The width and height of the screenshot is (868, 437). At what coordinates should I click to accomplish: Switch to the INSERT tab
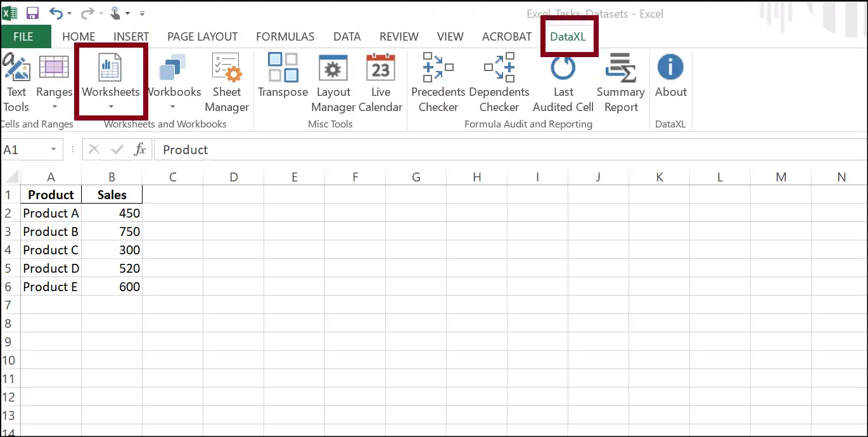point(131,36)
